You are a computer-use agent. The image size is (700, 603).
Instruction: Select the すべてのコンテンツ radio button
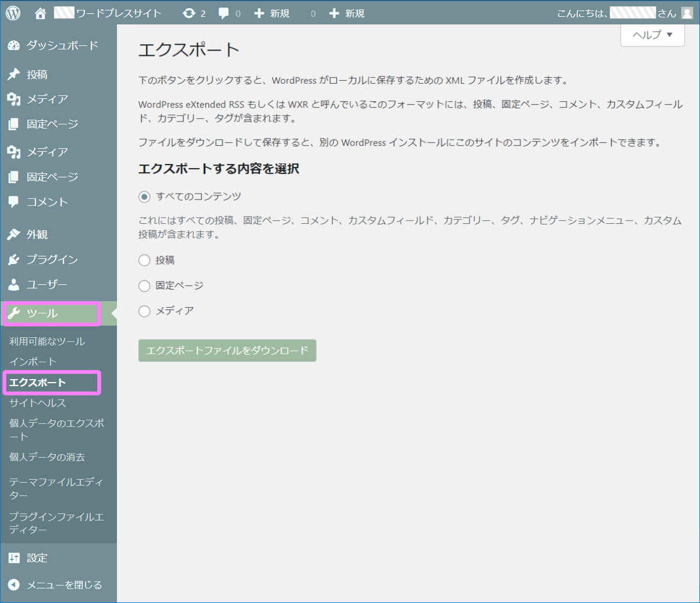pyautogui.click(x=144, y=197)
